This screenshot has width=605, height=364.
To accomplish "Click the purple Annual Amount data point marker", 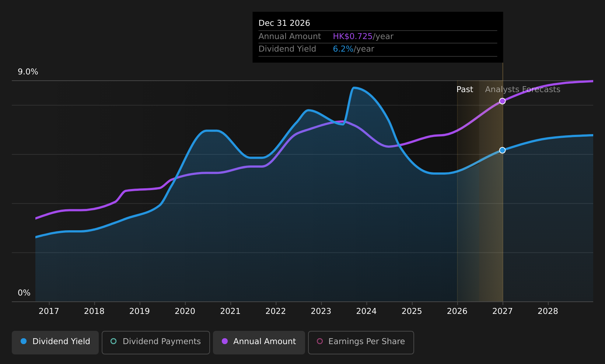I will point(502,101).
